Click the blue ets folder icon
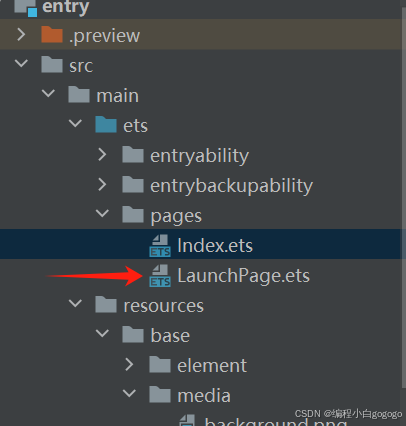Image resolution: width=406 pixels, height=426 pixels. pyautogui.click(x=106, y=124)
